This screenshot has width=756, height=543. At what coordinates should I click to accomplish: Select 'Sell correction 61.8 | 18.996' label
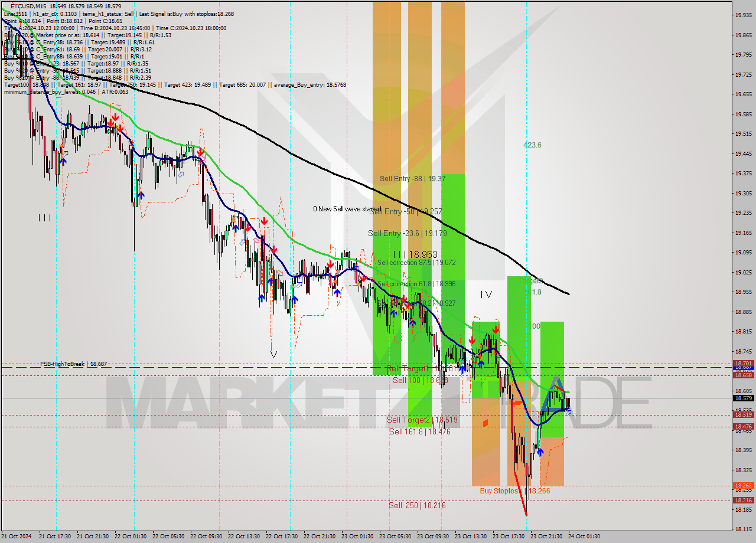[416, 284]
